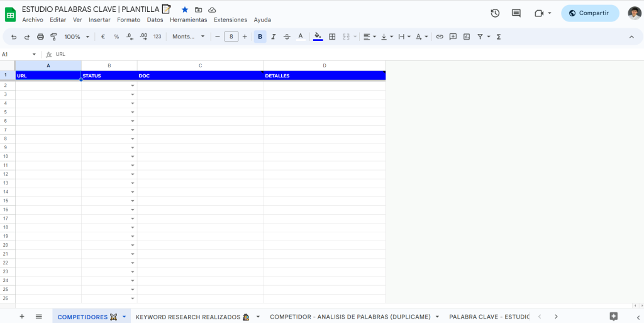Open the comments panel icon
Viewport: 644px width, 323px height.
point(516,13)
